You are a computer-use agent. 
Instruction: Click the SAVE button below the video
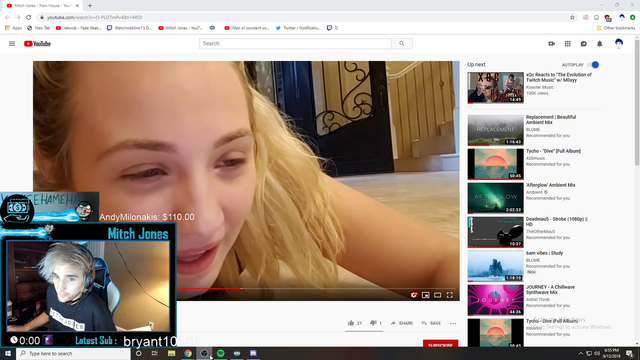pyautogui.click(x=431, y=323)
